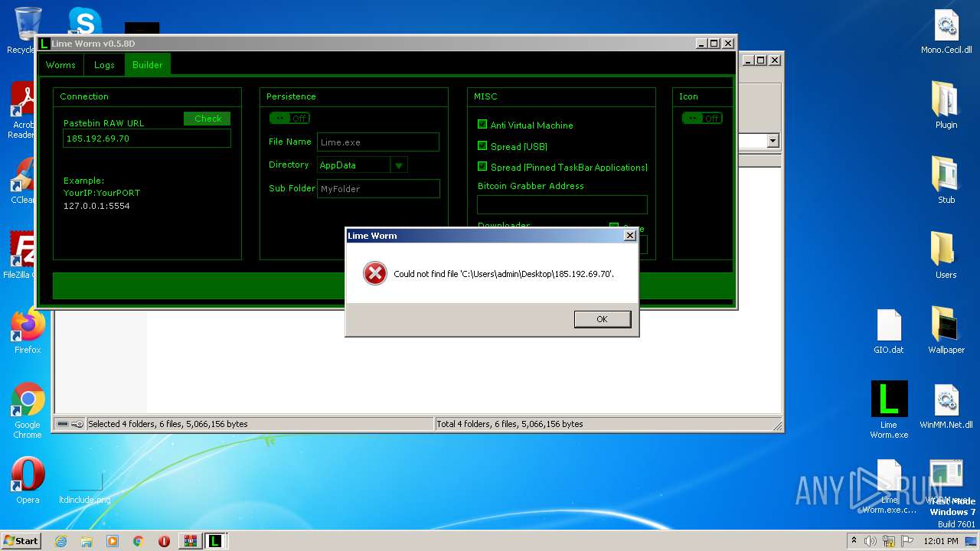Toggle the Icon Off switch
This screenshot has width=980, height=551.
point(702,118)
